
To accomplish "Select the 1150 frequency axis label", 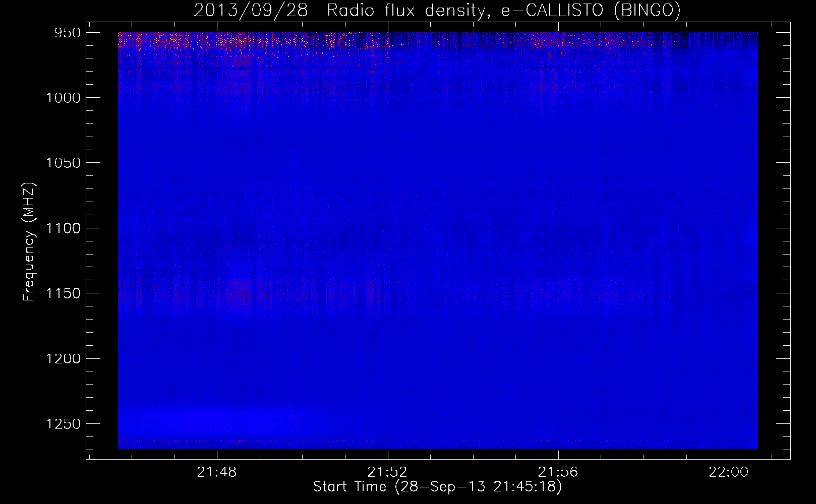I will click(63, 293).
